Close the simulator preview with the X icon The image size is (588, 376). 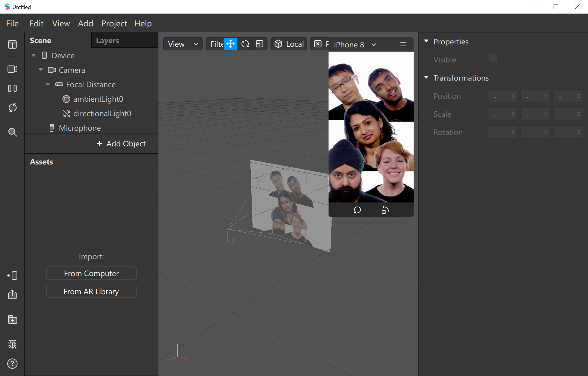pos(318,44)
